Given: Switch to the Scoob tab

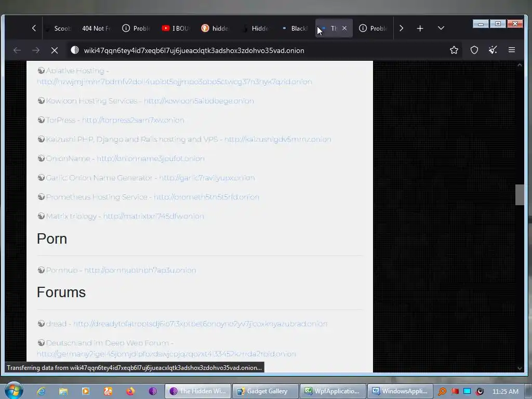Looking at the screenshot, I should [59, 29].
